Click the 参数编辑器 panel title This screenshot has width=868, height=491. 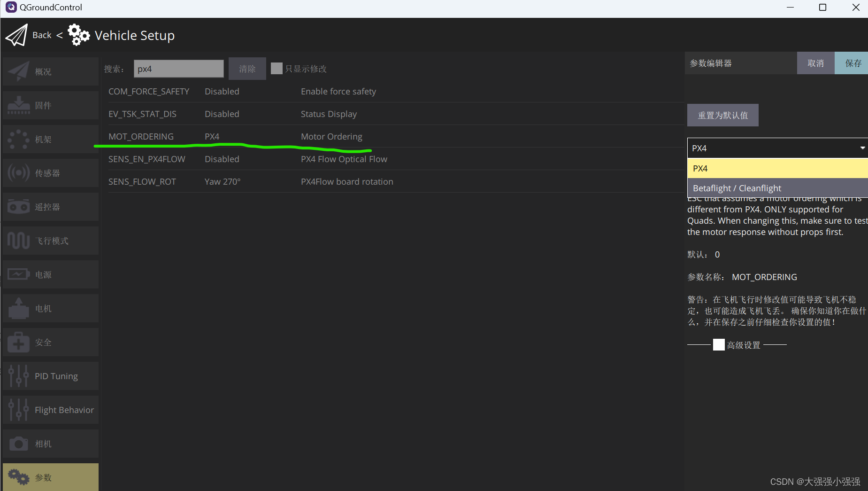click(711, 63)
